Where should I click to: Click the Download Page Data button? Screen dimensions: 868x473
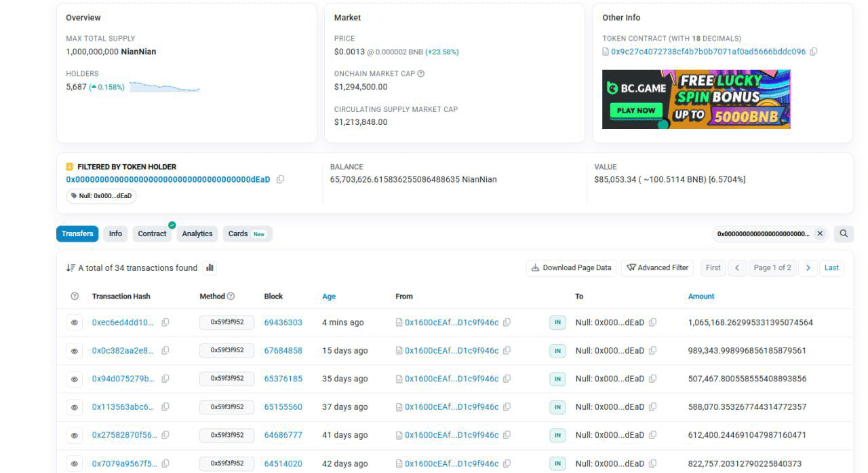pyautogui.click(x=571, y=268)
